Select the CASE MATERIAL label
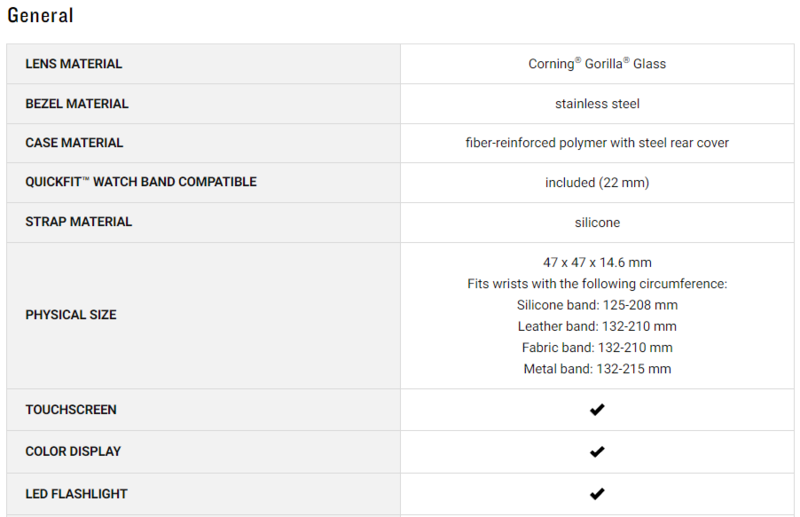800x517 pixels. [74, 143]
